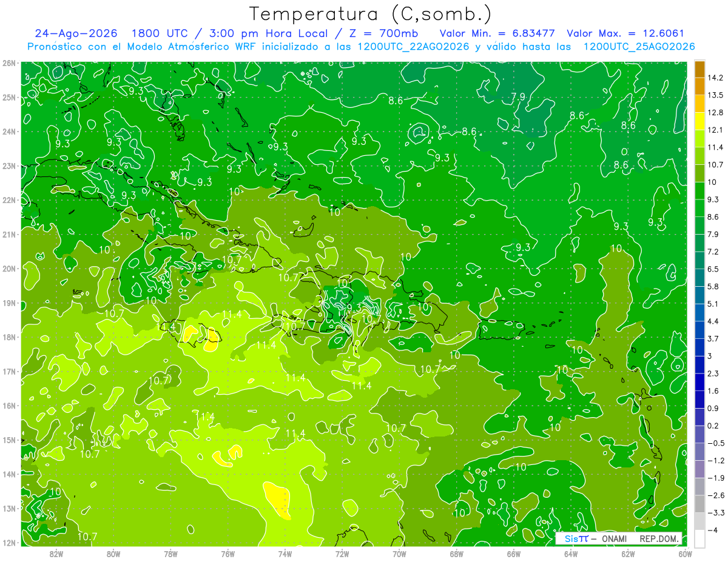Click the "12.1" colorbar value
The height and width of the screenshot is (562, 728).
pos(716,130)
